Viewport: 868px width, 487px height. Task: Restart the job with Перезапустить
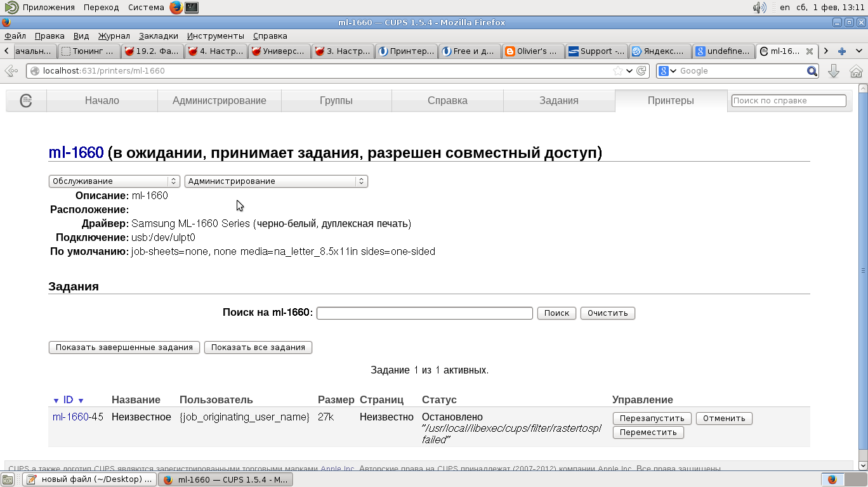click(652, 419)
